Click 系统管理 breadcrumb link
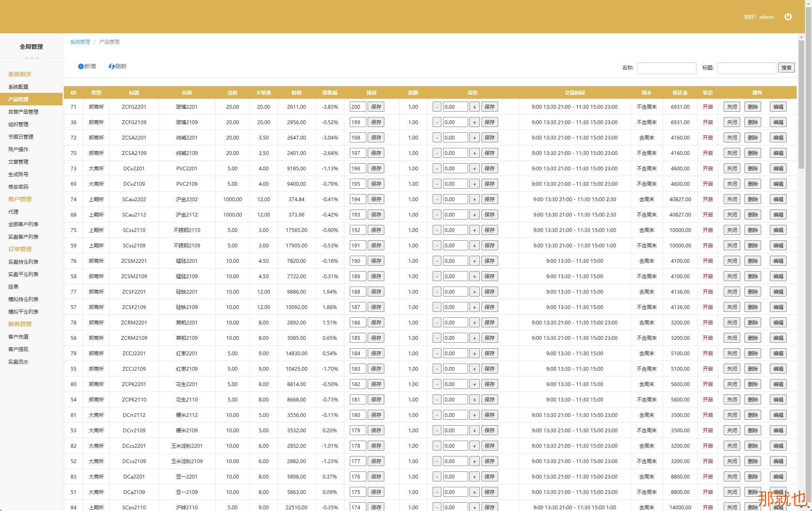The width and height of the screenshot is (812, 511). click(80, 42)
